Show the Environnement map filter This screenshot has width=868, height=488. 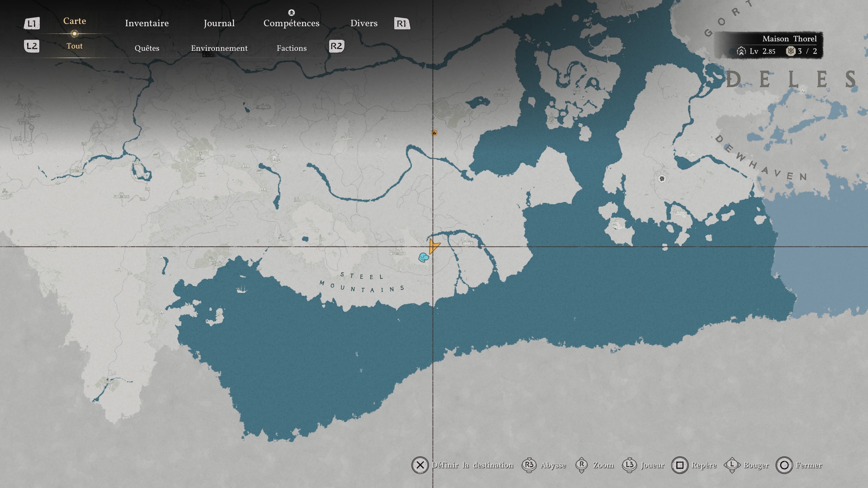pos(219,48)
